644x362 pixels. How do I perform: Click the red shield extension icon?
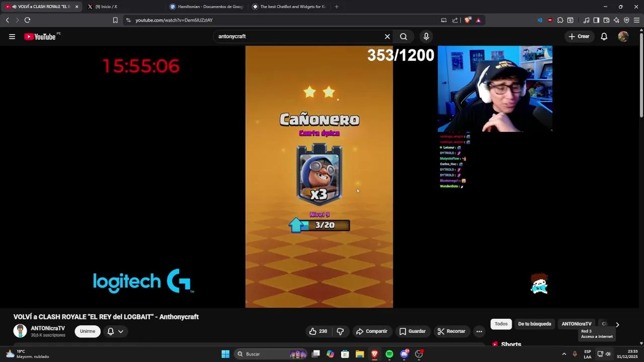pos(550,20)
